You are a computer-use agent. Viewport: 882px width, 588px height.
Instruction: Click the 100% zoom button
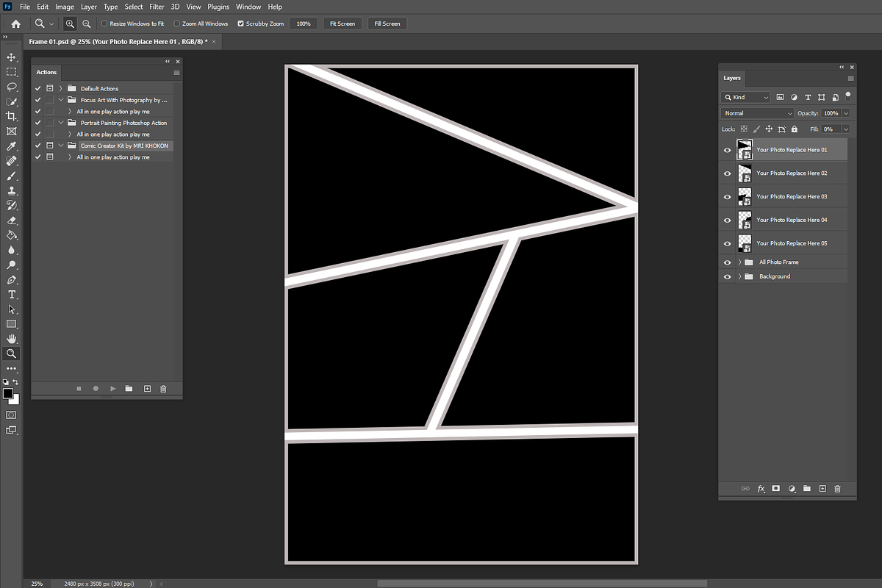coord(304,24)
